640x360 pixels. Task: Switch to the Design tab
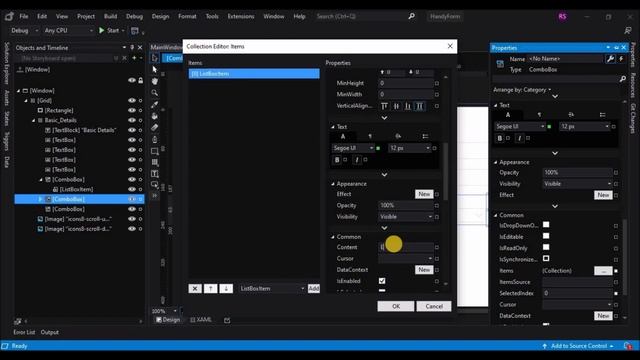168,320
